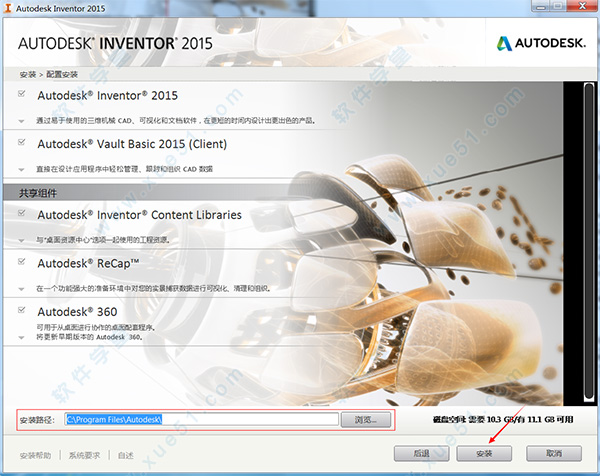Expand the Autodesk Inventor 2015 options arrow
Screen dimensions: 600x476
21,121
